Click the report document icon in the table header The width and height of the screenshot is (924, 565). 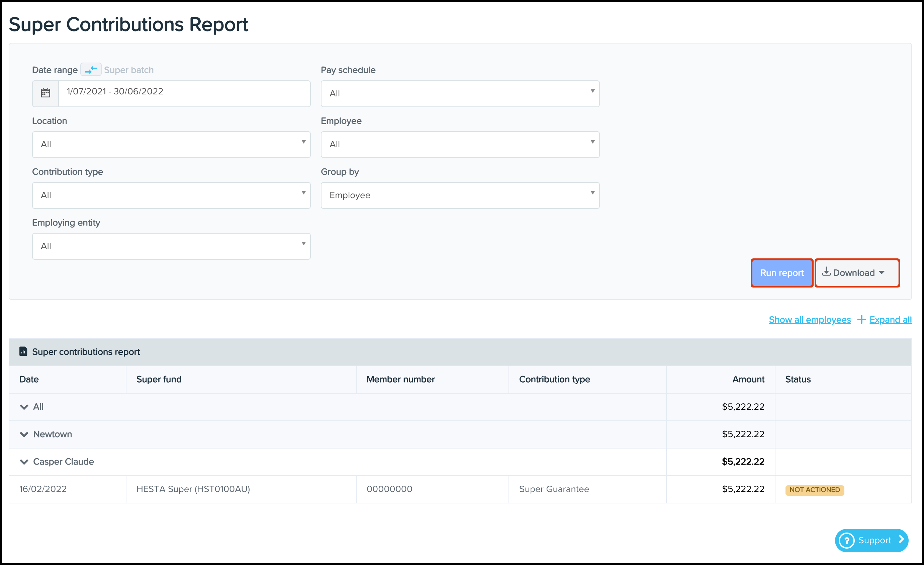click(23, 351)
